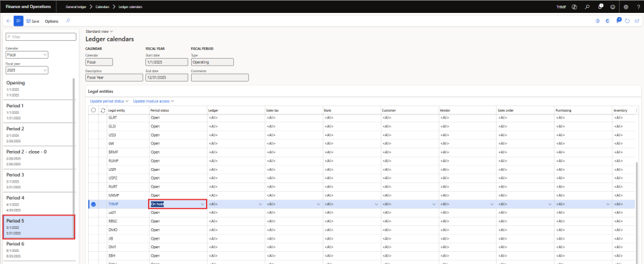Click the Period status column header
The height and width of the screenshot is (264, 644).
pos(177,110)
